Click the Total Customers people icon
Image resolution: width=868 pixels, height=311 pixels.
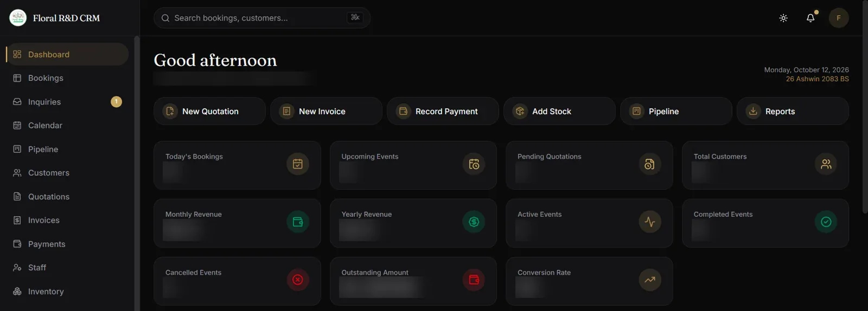pyautogui.click(x=826, y=164)
